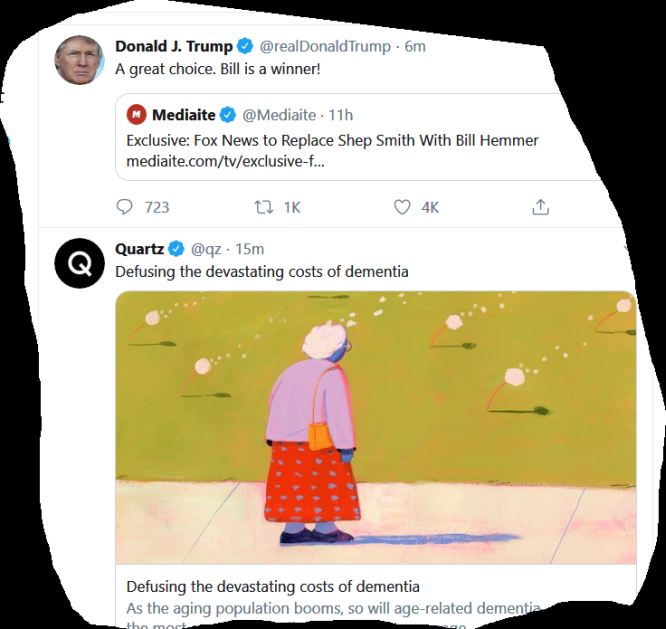This screenshot has height=629, width=666.
Task: Open the dementia article illustration
Action: point(376,428)
